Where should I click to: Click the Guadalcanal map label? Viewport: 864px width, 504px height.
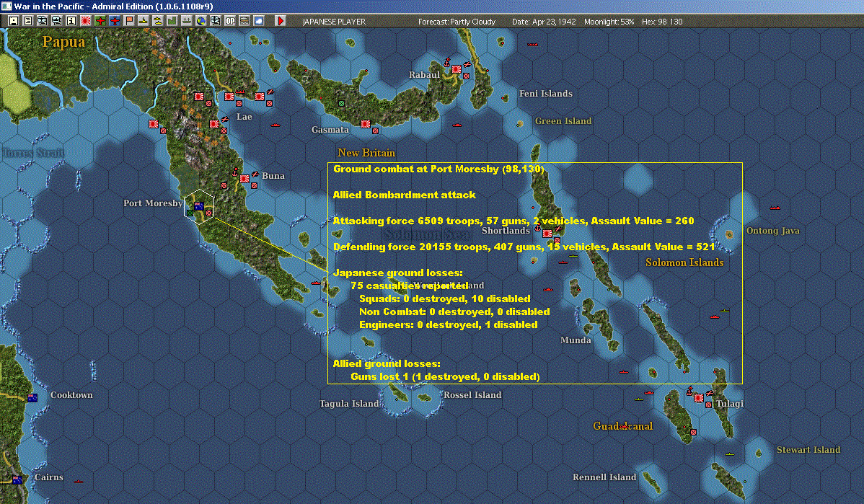622,426
